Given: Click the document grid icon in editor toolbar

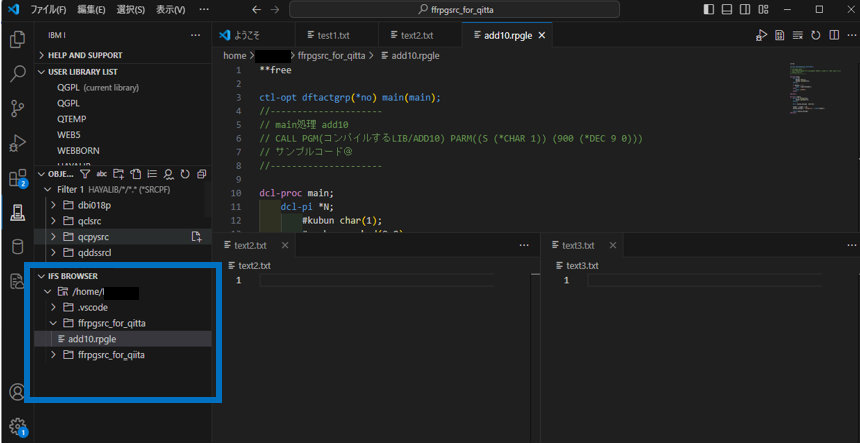Looking at the screenshot, I should pos(779,35).
